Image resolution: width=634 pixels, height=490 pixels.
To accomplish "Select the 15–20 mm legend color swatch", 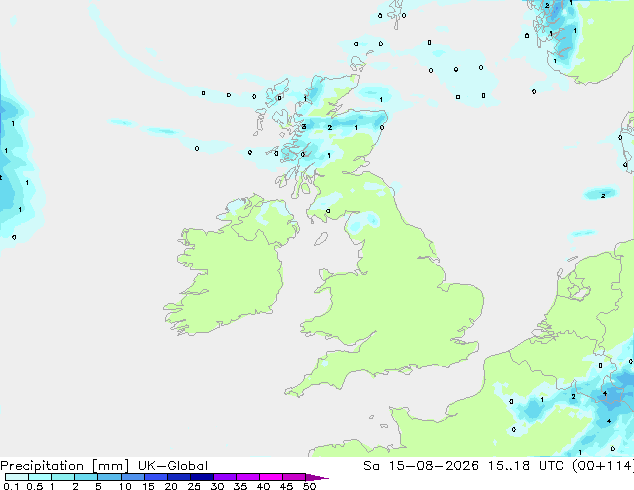I will (155, 477).
